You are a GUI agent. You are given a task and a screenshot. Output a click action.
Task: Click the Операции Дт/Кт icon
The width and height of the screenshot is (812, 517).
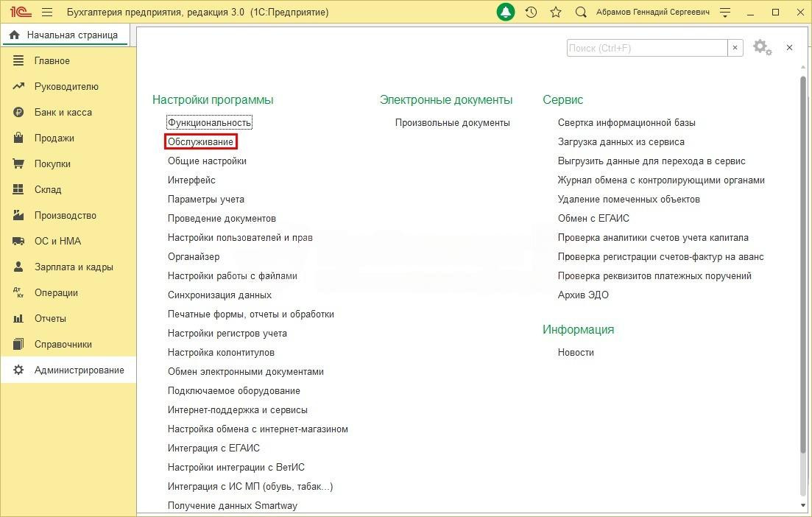click(18, 292)
